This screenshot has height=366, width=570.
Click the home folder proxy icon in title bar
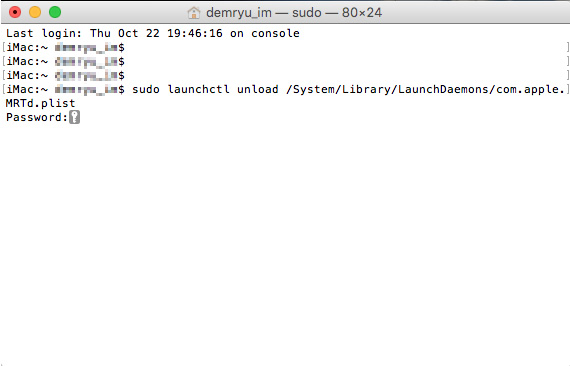[194, 13]
